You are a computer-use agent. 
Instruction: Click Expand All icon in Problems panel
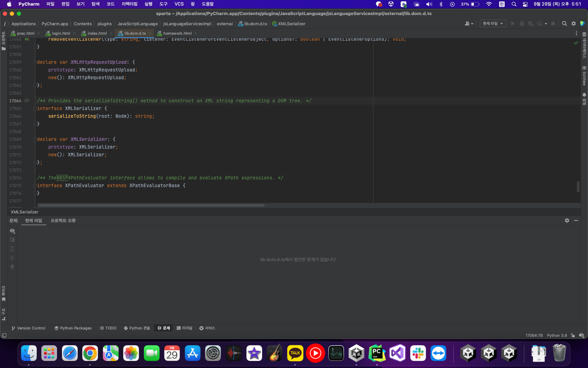(x=12, y=249)
